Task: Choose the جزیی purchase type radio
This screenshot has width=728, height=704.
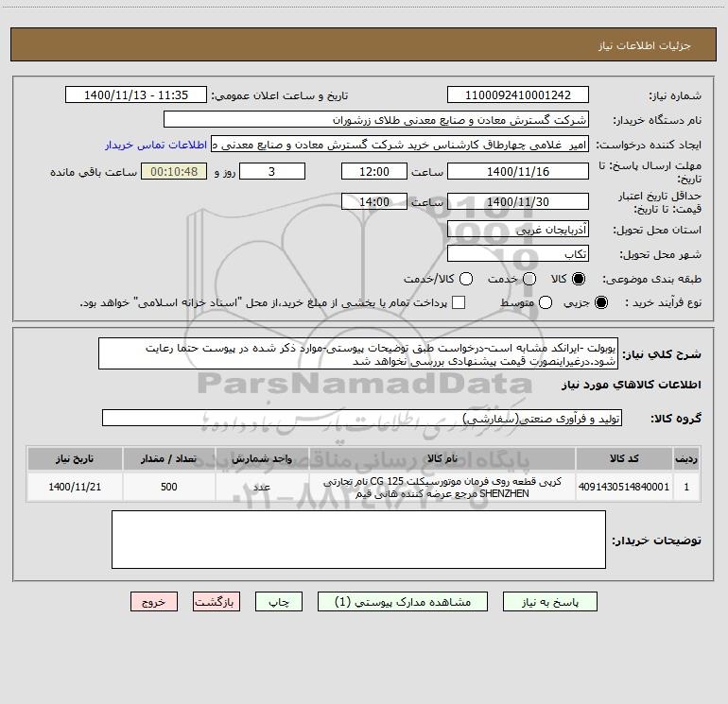Action: pos(600,302)
